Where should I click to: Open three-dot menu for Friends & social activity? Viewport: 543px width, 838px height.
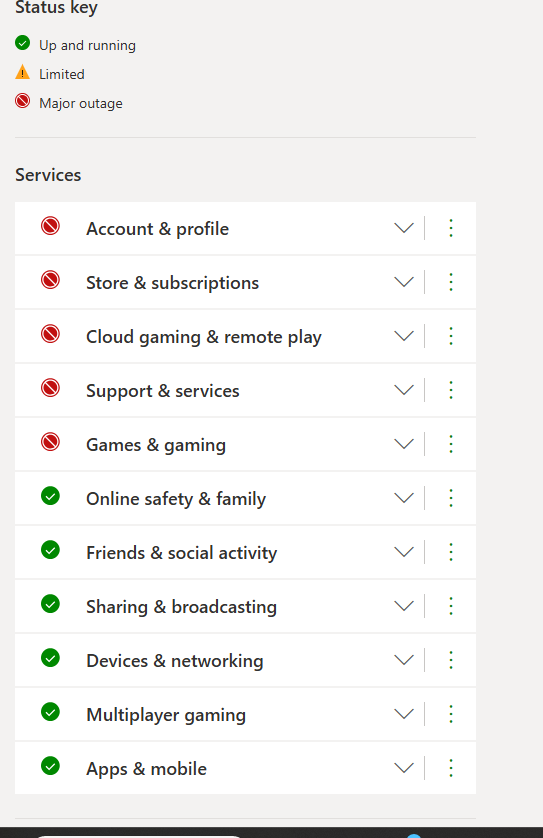[451, 552]
